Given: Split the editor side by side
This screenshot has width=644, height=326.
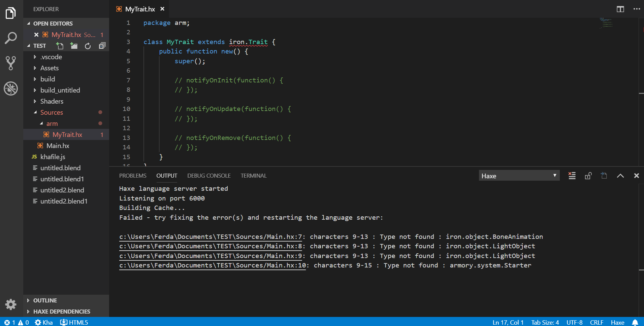Looking at the screenshot, I should pyautogui.click(x=620, y=9).
